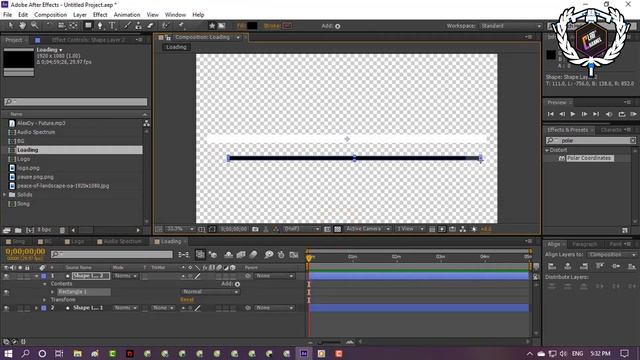Take a snapshot with the camera icon
This screenshot has height=360, width=640.
(x=255, y=229)
